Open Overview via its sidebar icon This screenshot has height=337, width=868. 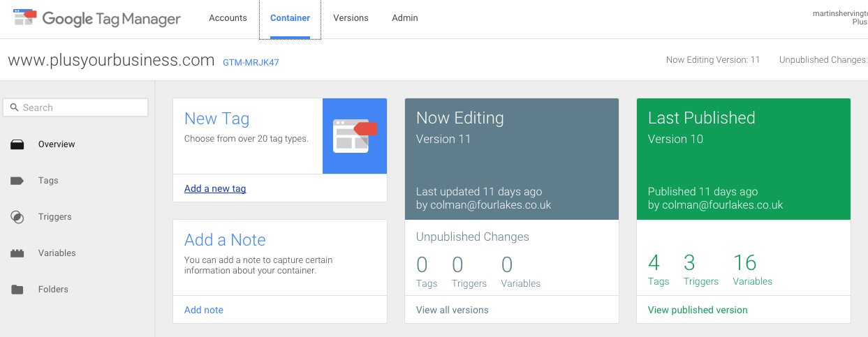point(17,144)
